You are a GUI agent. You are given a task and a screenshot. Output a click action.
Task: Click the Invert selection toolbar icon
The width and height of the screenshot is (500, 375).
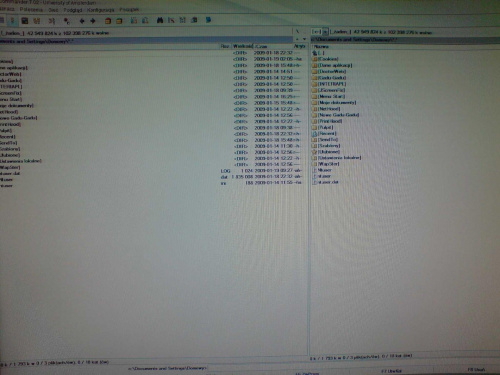pos(51,21)
